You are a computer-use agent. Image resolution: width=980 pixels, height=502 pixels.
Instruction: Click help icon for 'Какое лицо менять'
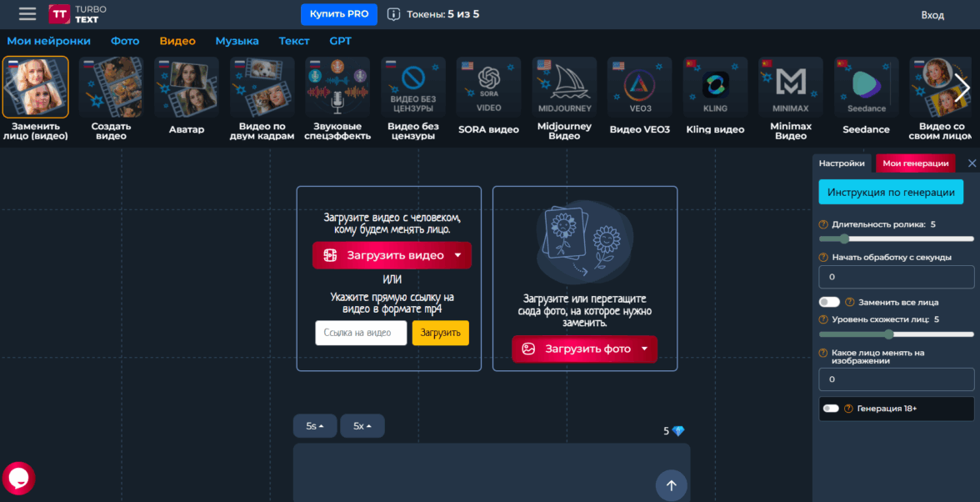point(824,354)
